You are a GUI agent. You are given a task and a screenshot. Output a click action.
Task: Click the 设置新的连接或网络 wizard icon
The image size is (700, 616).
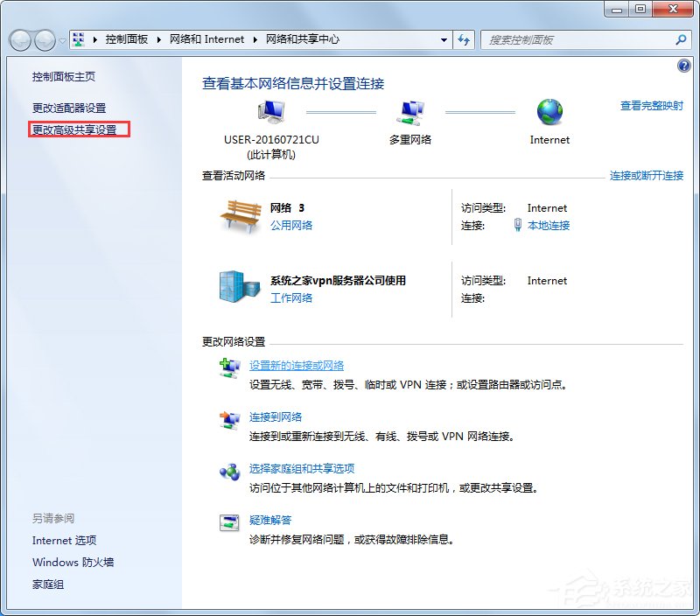pyautogui.click(x=229, y=367)
